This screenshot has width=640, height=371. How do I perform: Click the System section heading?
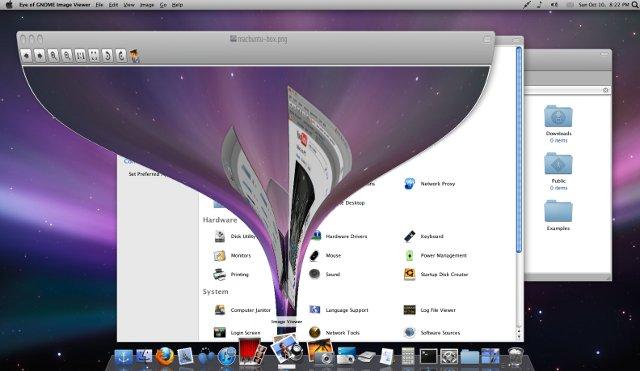(215, 291)
